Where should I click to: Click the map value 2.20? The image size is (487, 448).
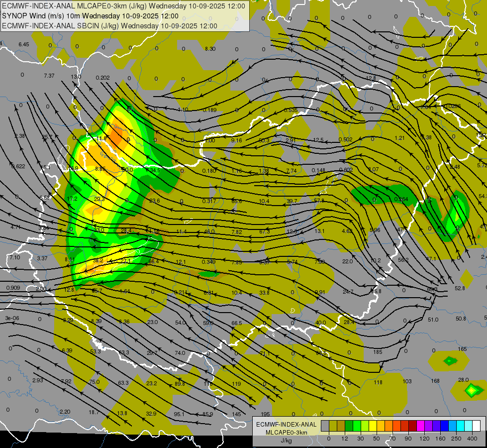pyautogui.click(x=65, y=412)
